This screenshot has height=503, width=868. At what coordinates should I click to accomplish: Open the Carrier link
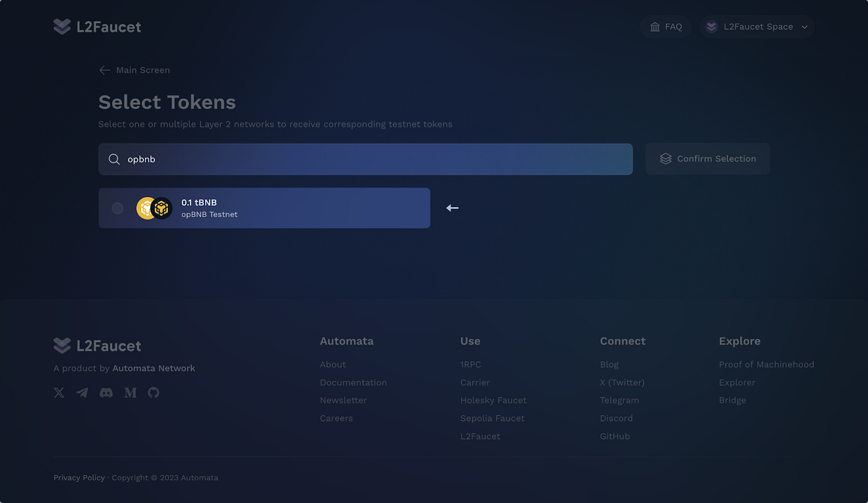[475, 383]
